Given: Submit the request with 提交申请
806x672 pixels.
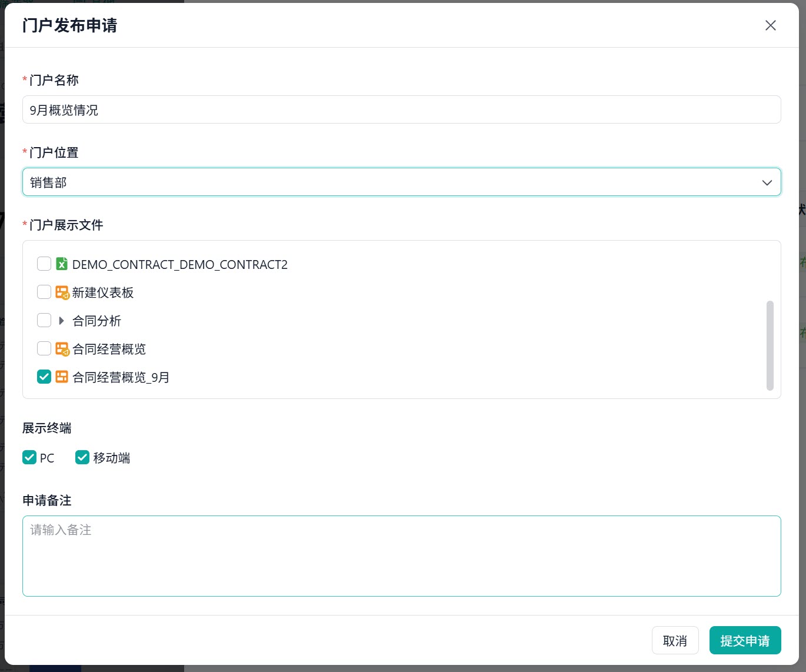Looking at the screenshot, I should pos(745,640).
